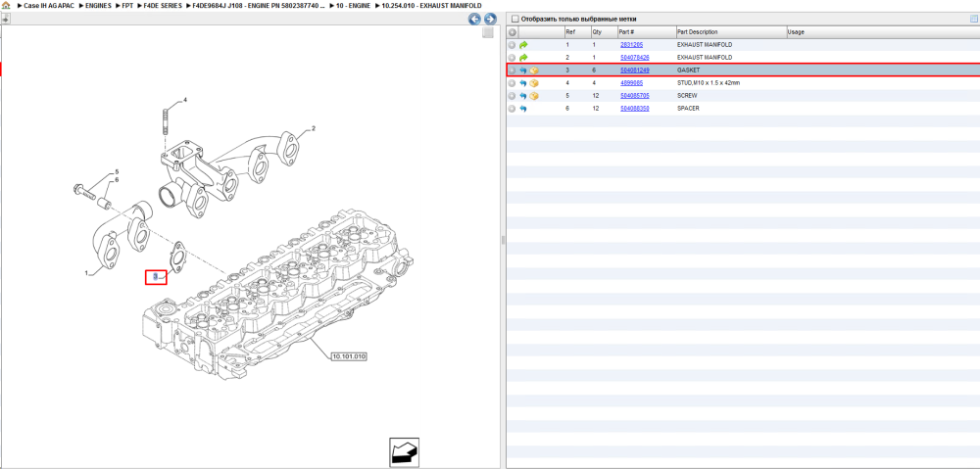Viewport: 980px width, 469px height.
Task: Click the blue arrow icon in GASKET row
Action: tap(523, 70)
